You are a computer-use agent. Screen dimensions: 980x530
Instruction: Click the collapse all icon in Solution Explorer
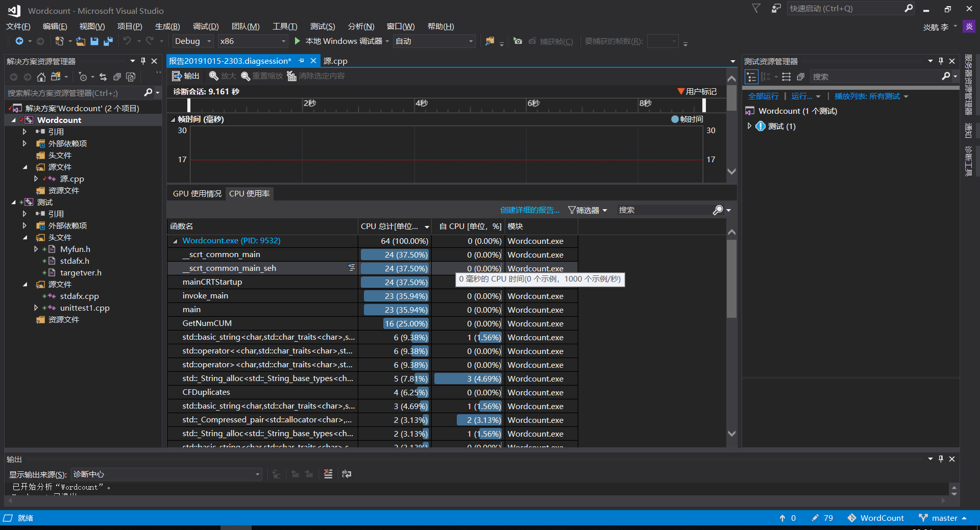point(117,77)
